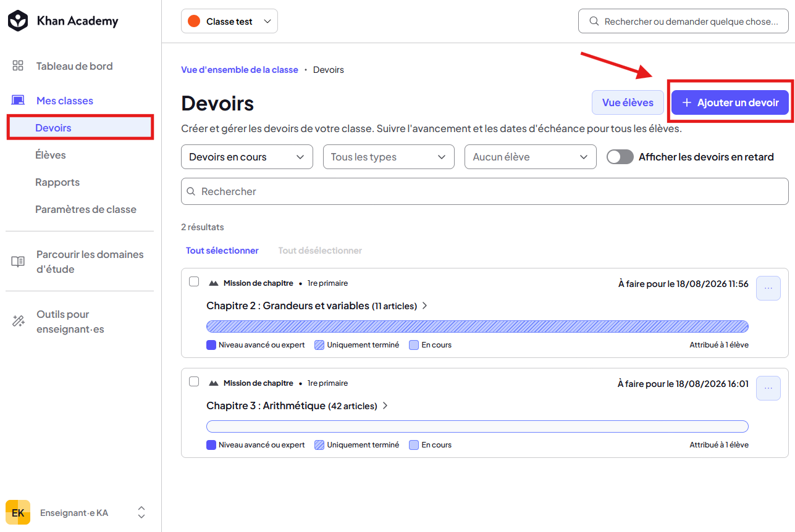The height and width of the screenshot is (532, 795).
Task: Expand Chapitre 3 : Arithmétique chevron
Action: (x=385, y=405)
